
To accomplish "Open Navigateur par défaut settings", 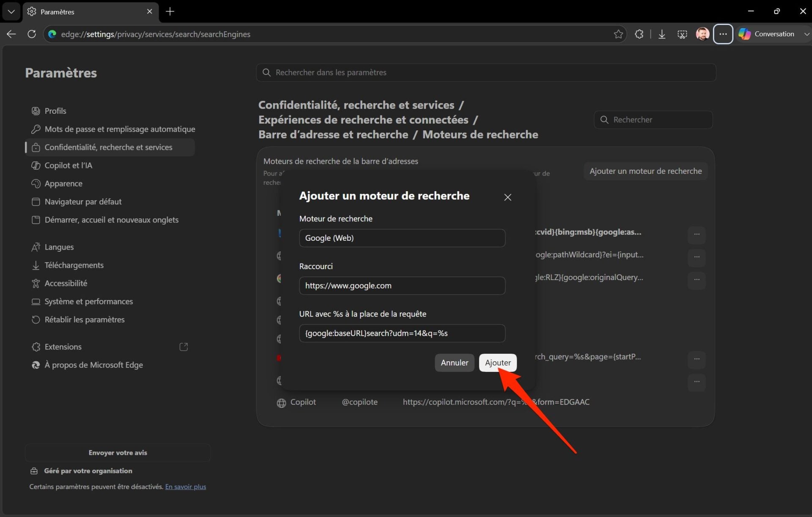I will pyautogui.click(x=110, y=202).
